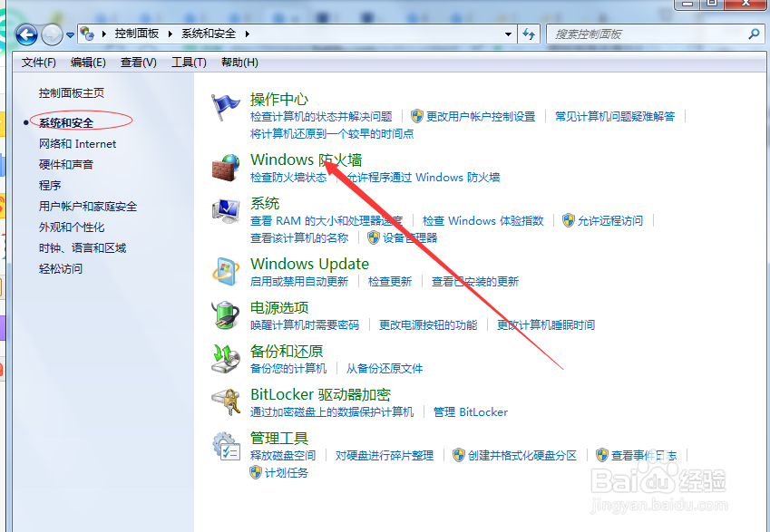Click inside the 搜索控制面板 search box
The image size is (770, 532).
[648, 34]
